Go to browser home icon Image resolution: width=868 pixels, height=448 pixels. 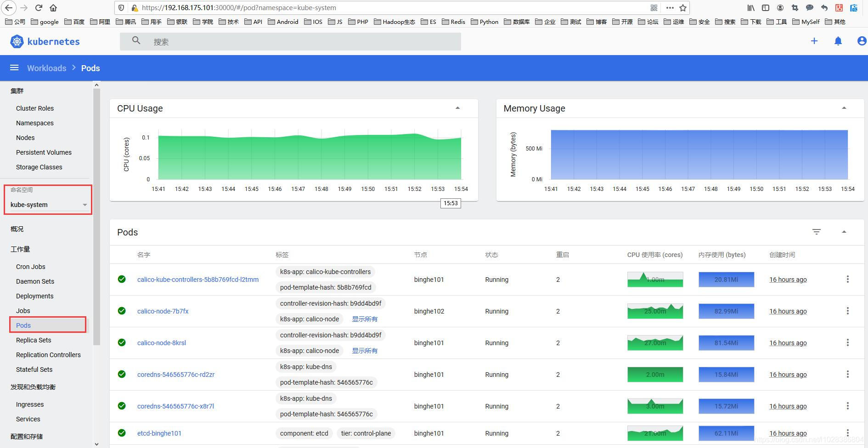(x=53, y=8)
